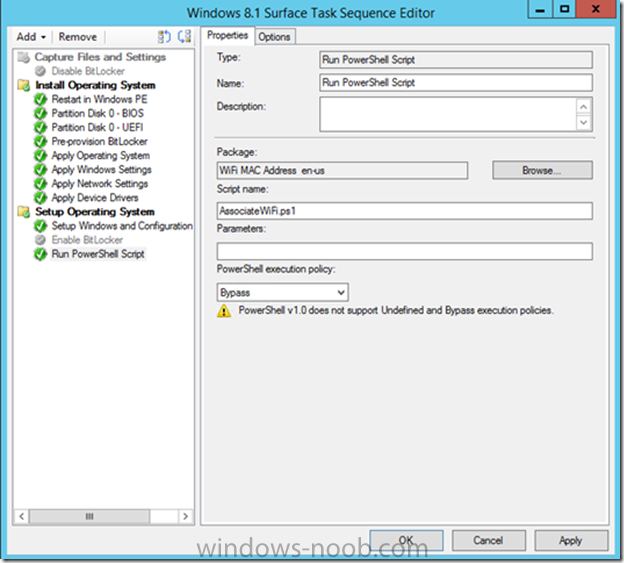Screen dimensions: 624x563
Task: Select the Enable BitLocker step
Action: click(x=87, y=240)
